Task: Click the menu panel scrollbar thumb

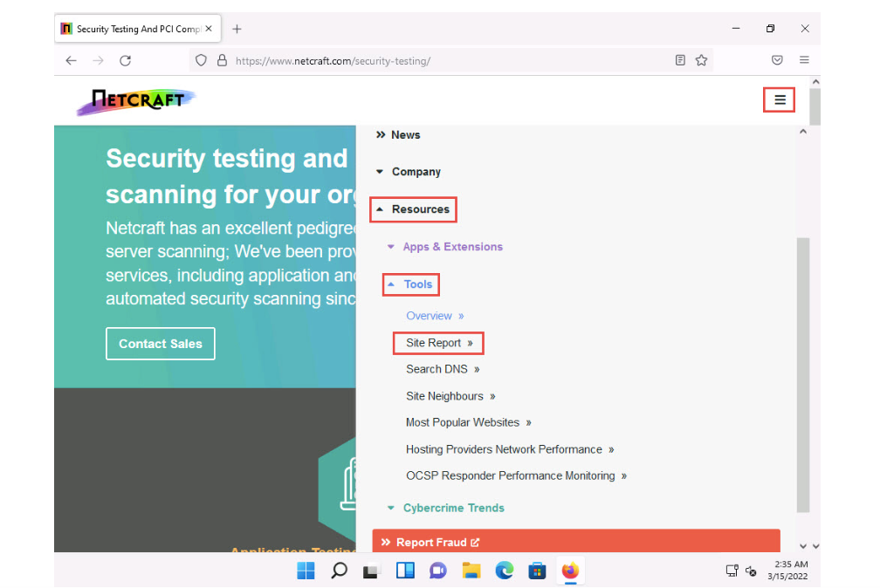Action: [803, 375]
